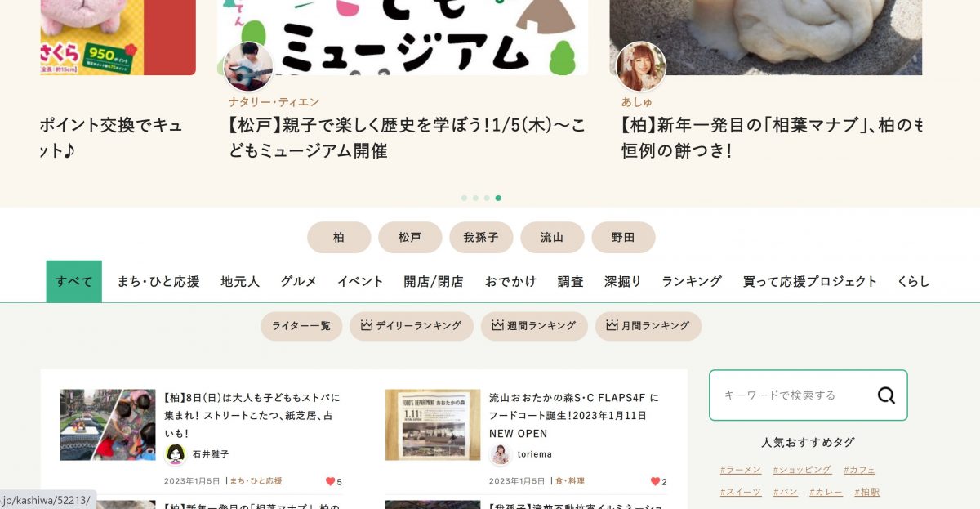The height and width of the screenshot is (509, 980).
Task: Click the heart icon on the food court article
Action: [x=655, y=481]
